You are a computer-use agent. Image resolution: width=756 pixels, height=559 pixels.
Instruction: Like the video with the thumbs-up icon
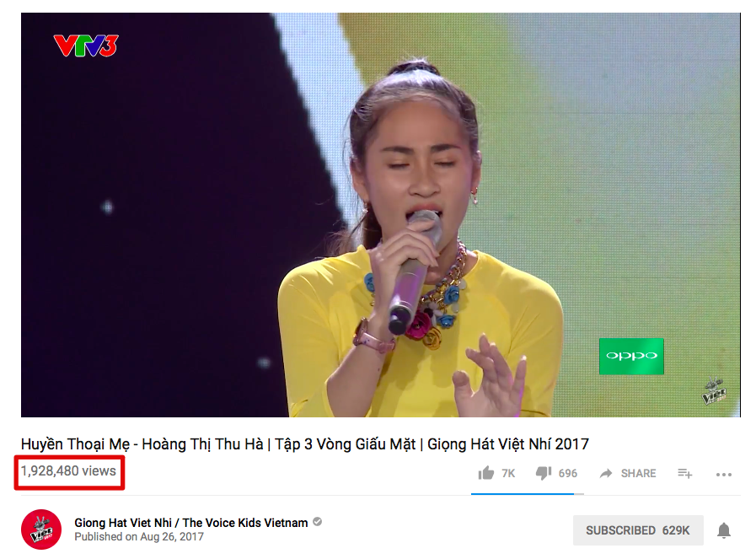tap(486, 473)
